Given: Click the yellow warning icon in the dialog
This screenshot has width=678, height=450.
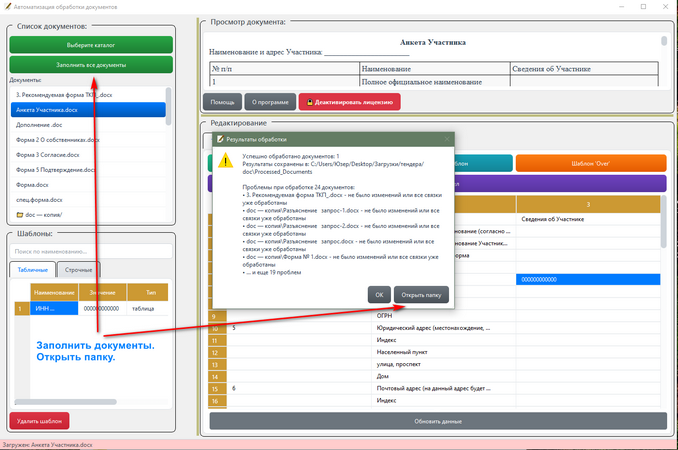Looking at the screenshot, I should click(x=225, y=160).
